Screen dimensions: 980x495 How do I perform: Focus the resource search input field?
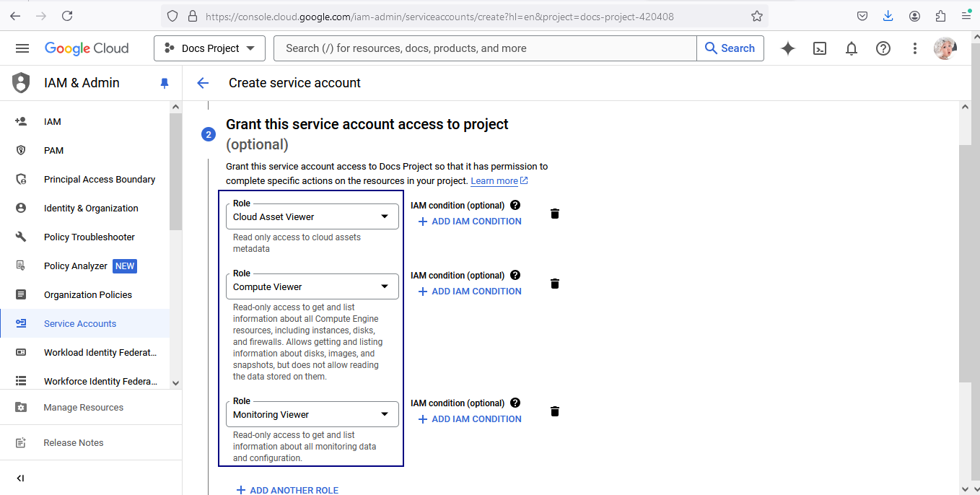tap(485, 48)
